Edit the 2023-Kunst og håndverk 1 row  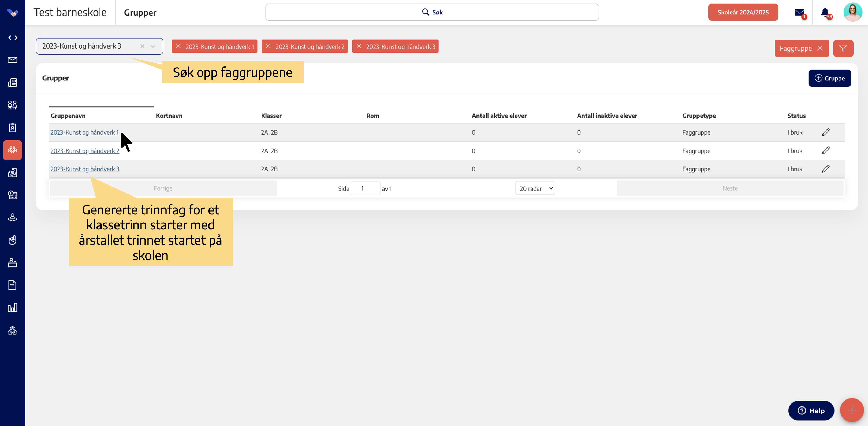click(x=826, y=132)
